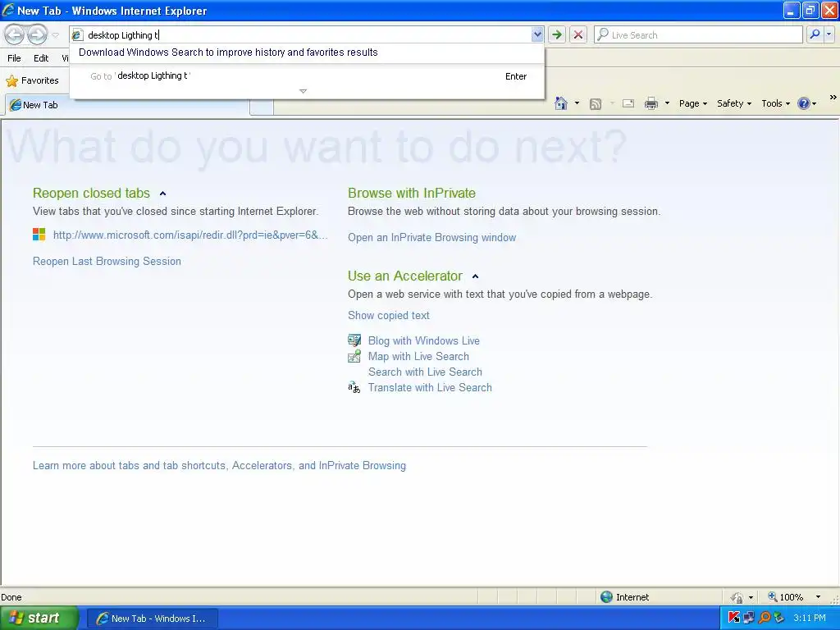Collapse the Reopen closed tabs section

(163, 194)
